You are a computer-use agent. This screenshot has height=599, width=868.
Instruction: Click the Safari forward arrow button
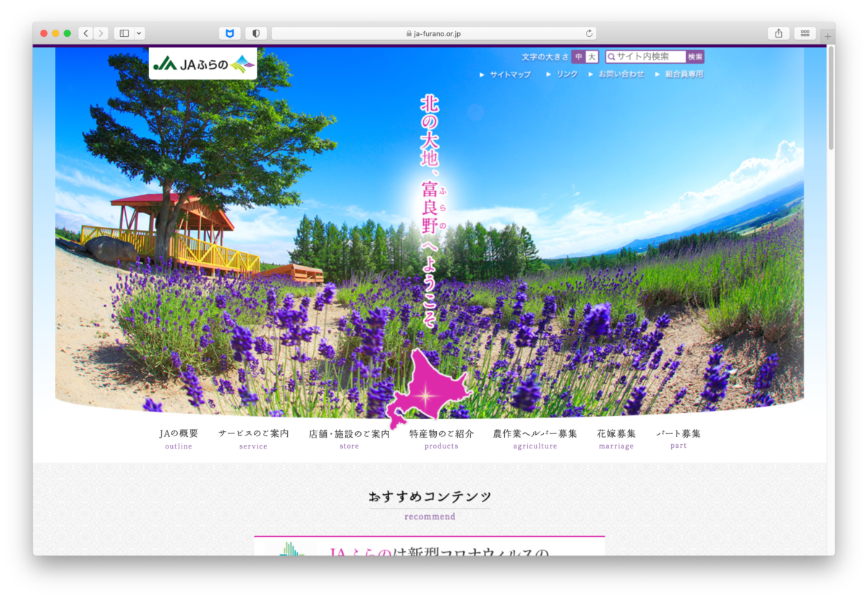101,33
